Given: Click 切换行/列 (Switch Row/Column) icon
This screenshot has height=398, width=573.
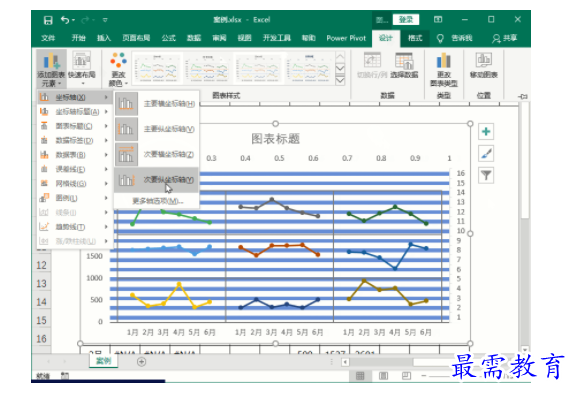Looking at the screenshot, I should [372, 66].
